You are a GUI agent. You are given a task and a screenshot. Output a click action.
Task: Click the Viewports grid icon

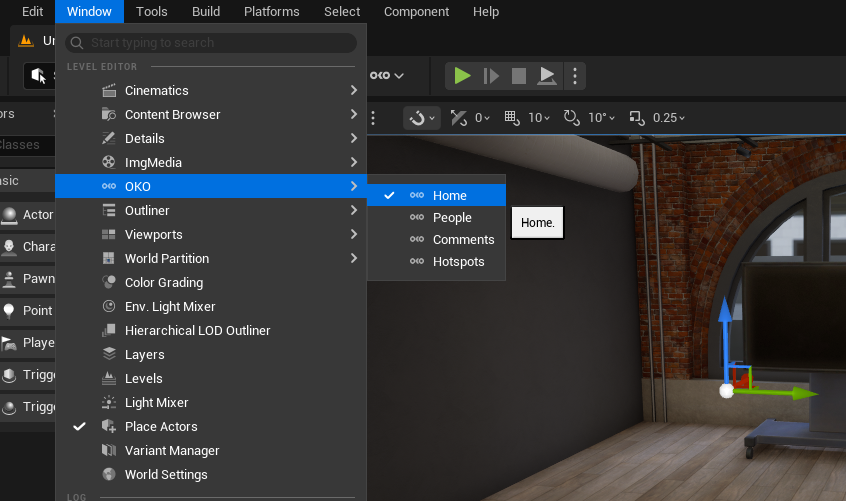tap(109, 234)
